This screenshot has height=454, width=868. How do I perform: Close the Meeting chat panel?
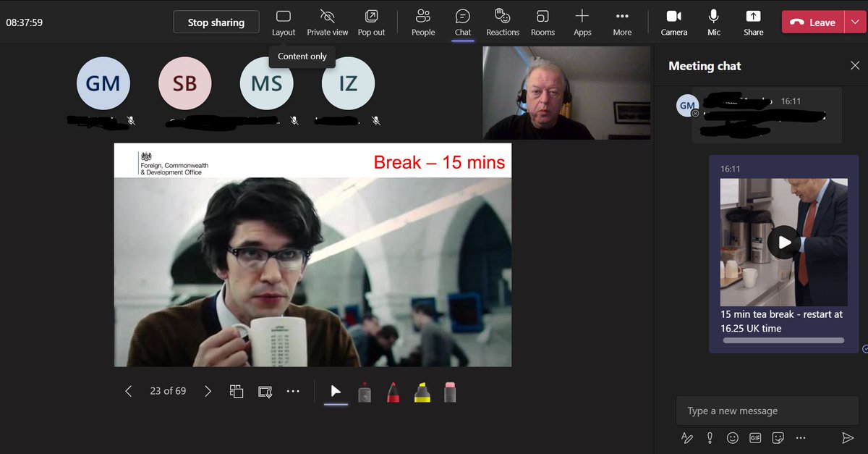(854, 66)
